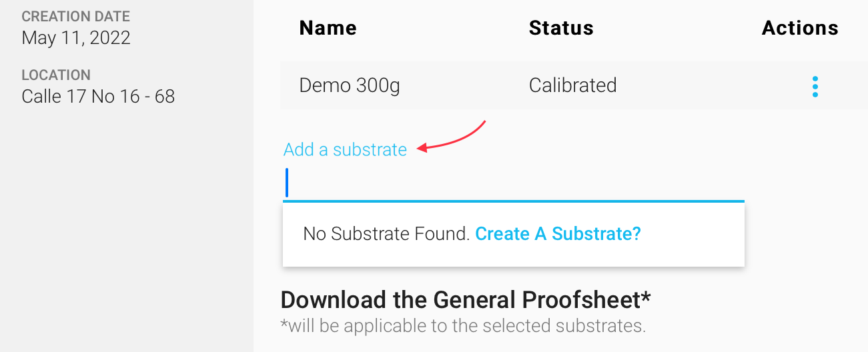This screenshot has height=352, width=868.
Task: Click the Actions column header
Action: [x=800, y=28]
